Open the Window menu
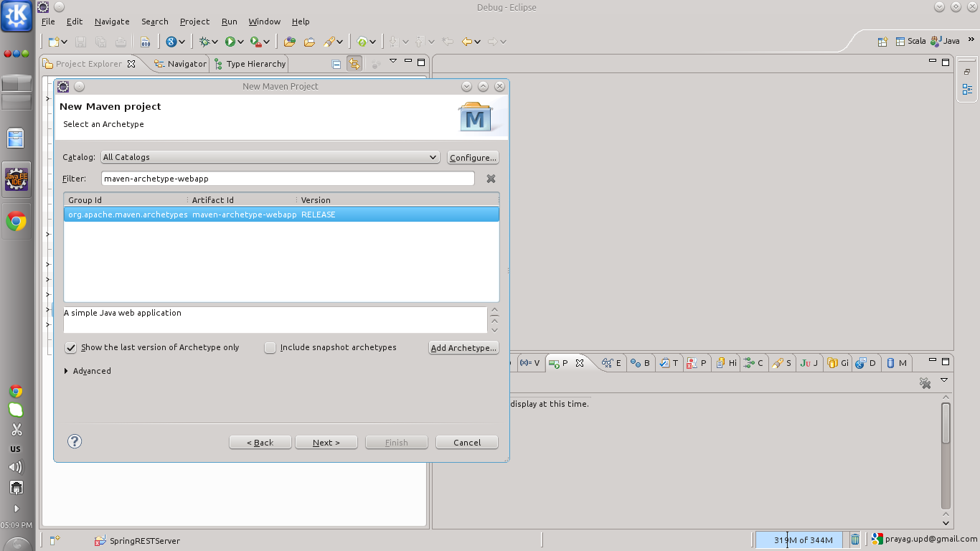The image size is (980, 551). pos(264,22)
